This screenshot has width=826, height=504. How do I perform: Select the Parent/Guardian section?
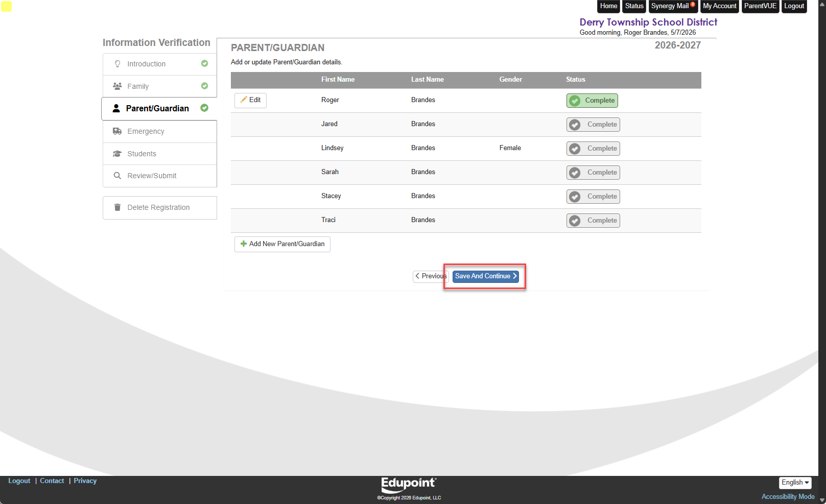click(159, 108)
